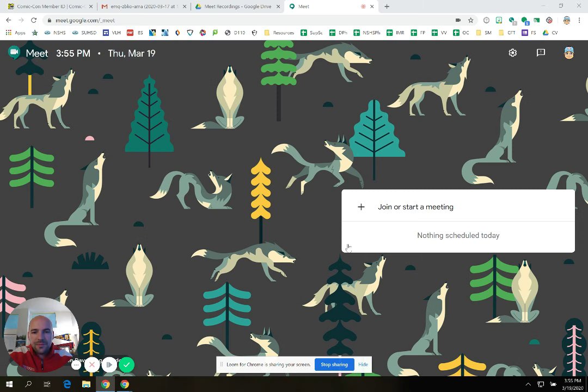Viewport: 588px width, 392px height.
Task: Close the Meet browser tab
Action: [x=372, y=7]
